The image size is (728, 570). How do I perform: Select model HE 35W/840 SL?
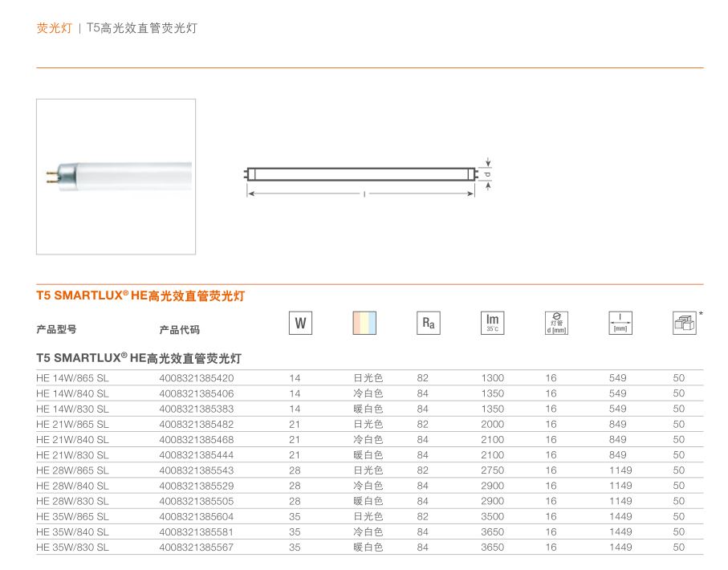[x=72, y=532]
